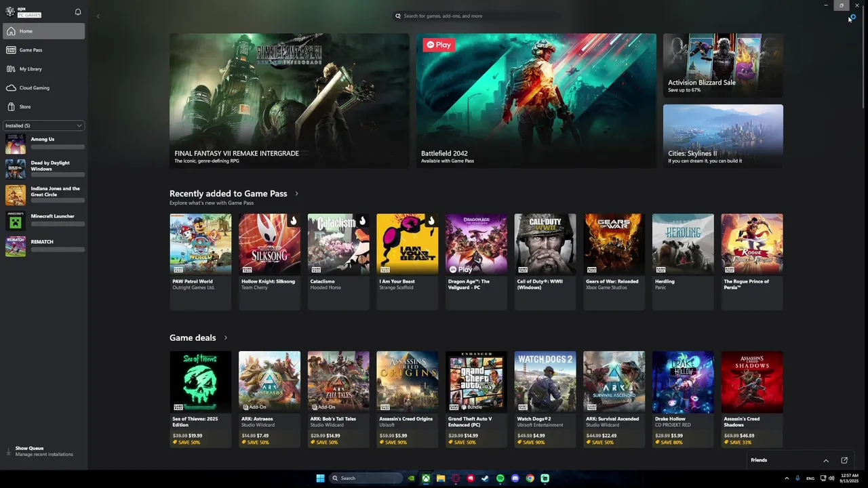Open the notifications bell icon

78,12
